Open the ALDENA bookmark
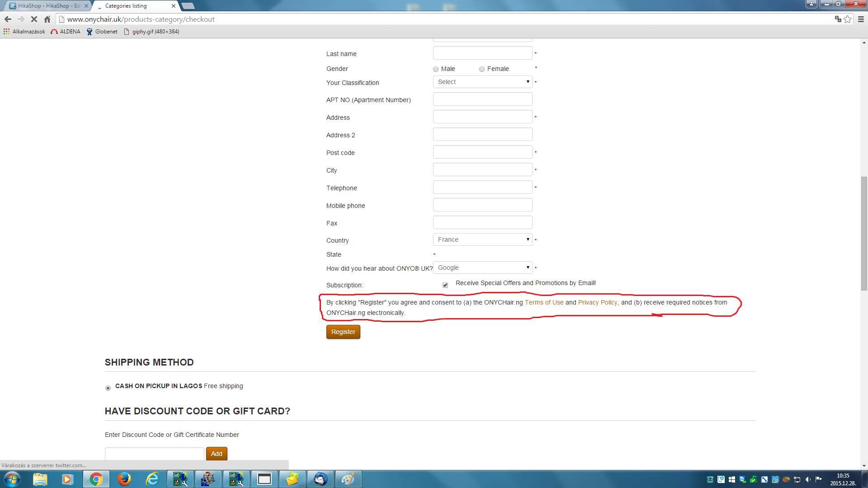The height and width of the screenshot is (488, 868). tap(66, 32)
